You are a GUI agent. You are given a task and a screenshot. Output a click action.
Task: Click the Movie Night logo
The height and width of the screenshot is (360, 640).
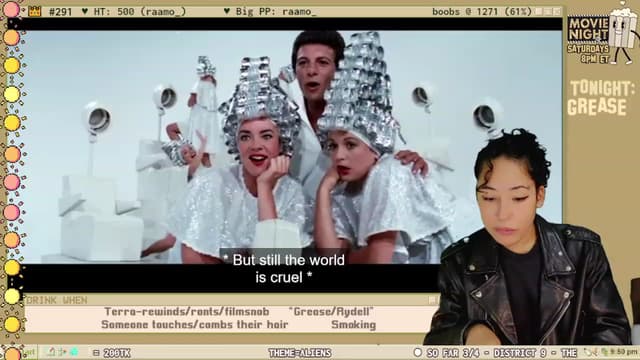588,29
